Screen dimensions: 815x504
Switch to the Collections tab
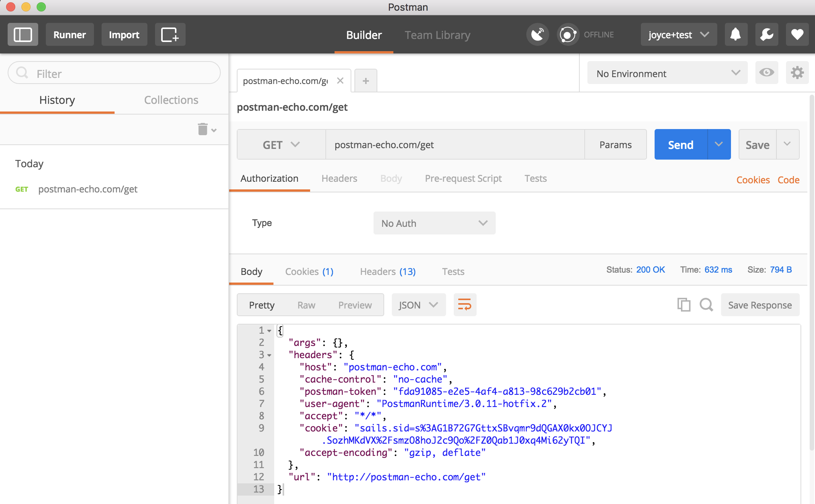(x=171, y=100)
